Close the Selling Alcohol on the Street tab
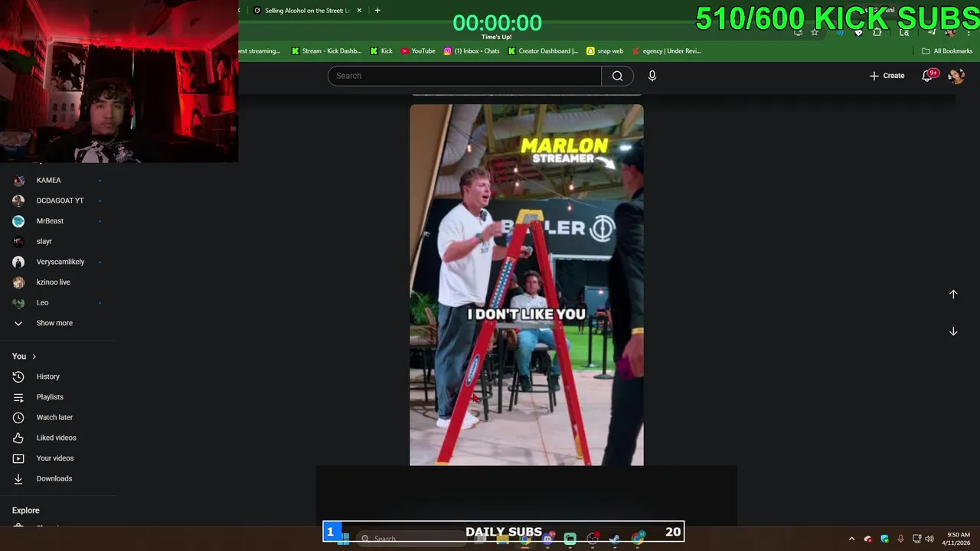 [x=359, y=11]
